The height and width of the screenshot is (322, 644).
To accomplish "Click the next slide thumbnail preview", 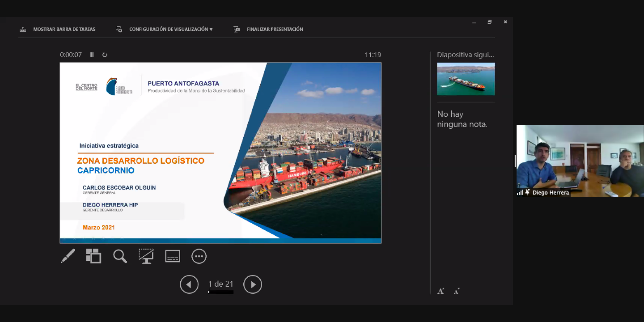I will tap(466, 79).
